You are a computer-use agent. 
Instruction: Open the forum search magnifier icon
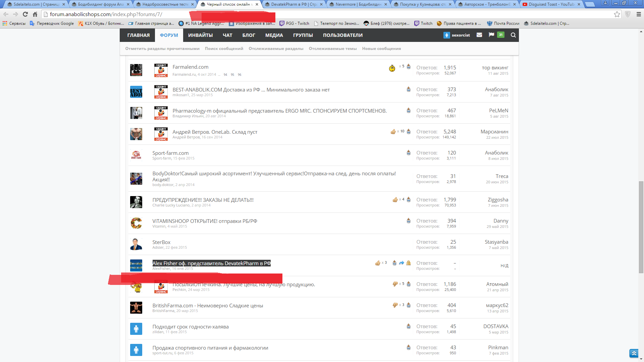click(x=513, y=35)
